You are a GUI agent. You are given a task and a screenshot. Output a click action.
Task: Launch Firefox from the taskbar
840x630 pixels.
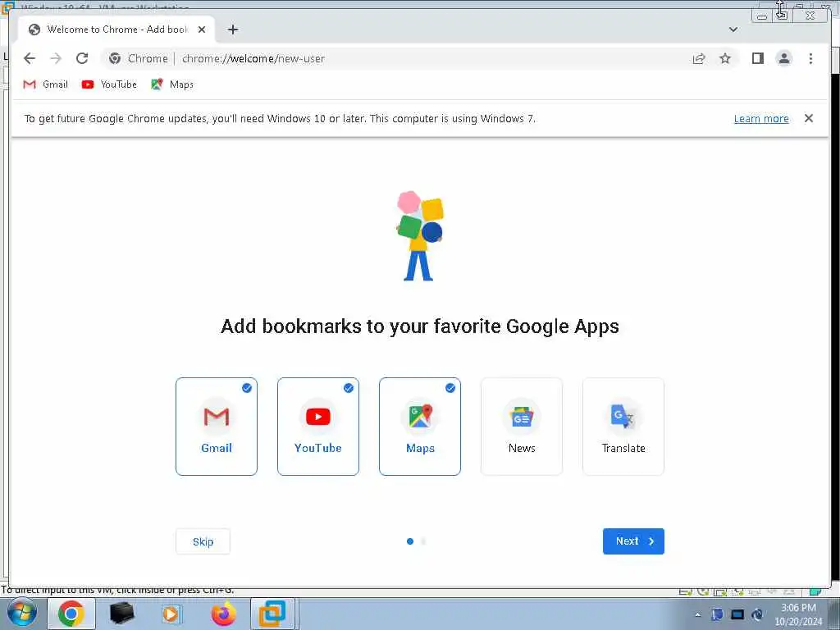tap(223, 614)
